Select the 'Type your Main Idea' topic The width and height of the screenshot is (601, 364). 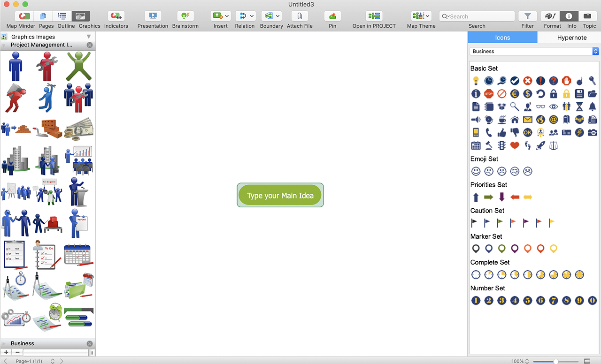(280, 196)
